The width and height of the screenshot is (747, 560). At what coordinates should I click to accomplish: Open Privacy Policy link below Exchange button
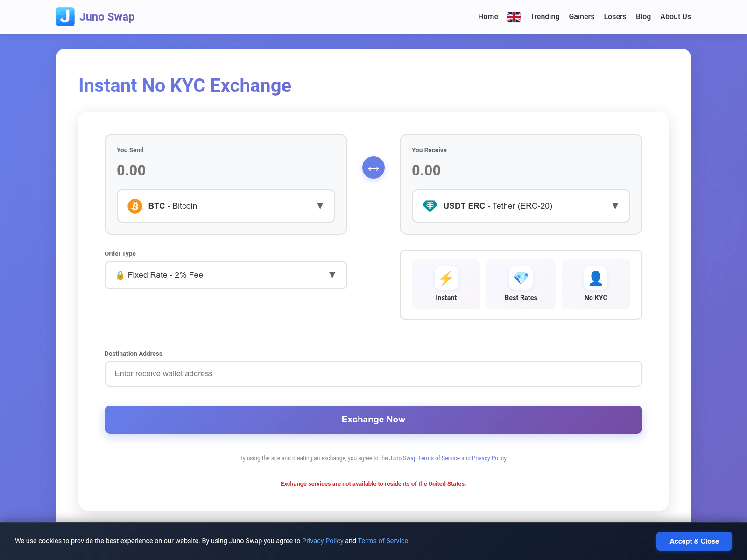point(489,458)
